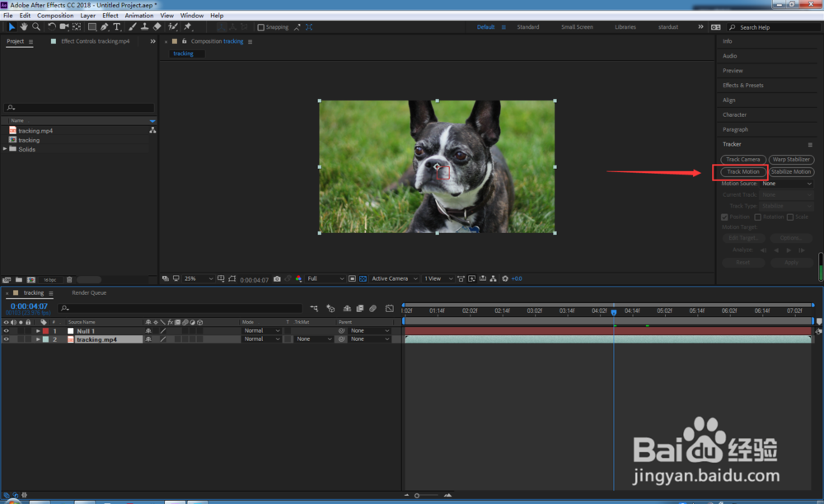Open the Motion Source dropdown
Viewport: 824px width, 504px height.
787,184
